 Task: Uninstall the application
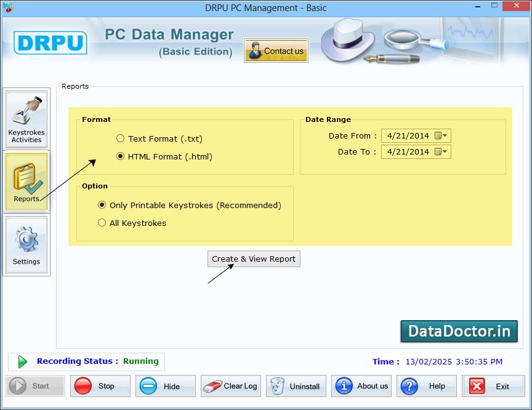[296, 386]
